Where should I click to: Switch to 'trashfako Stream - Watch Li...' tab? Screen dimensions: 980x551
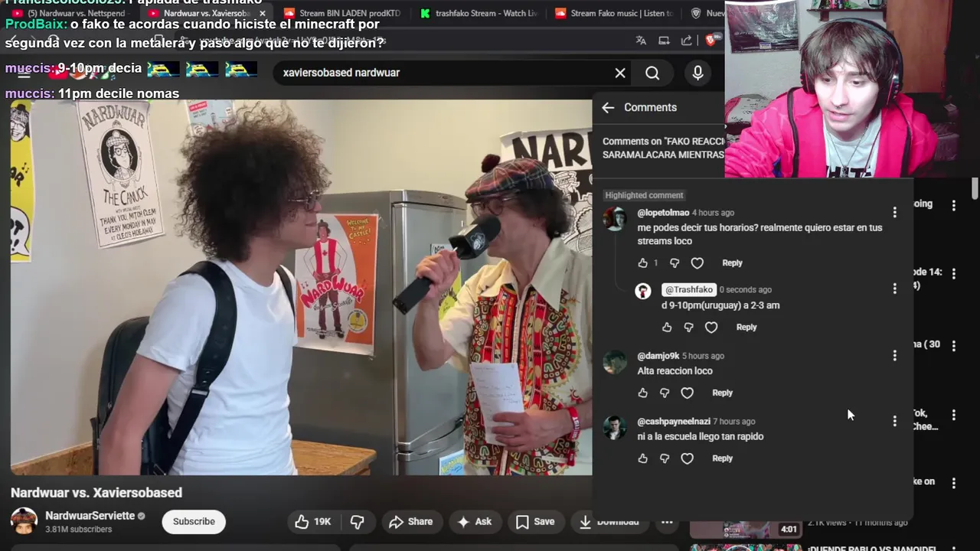coord(479,14)
